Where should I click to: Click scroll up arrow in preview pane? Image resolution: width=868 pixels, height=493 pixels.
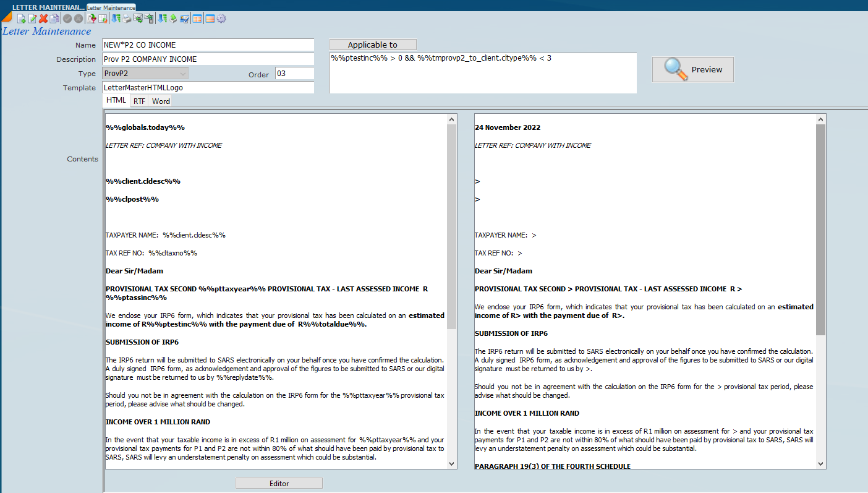[820, 119]
